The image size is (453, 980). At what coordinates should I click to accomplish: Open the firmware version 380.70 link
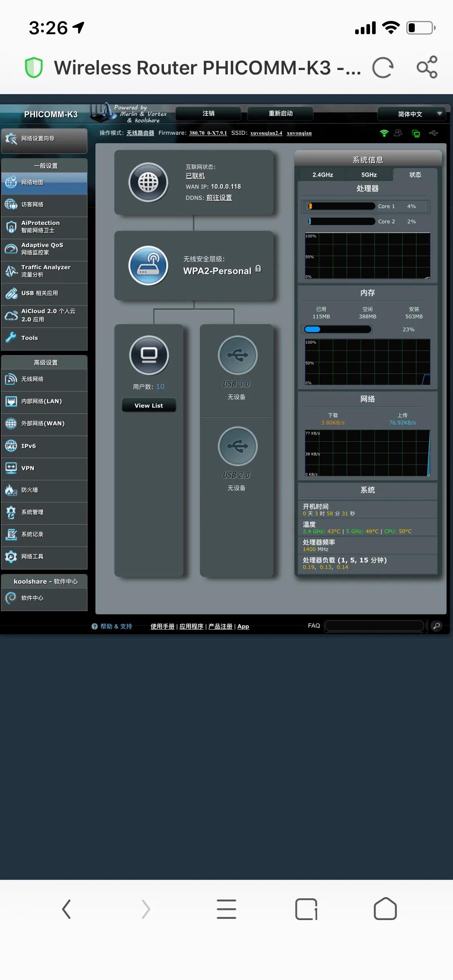coord(208,133)
